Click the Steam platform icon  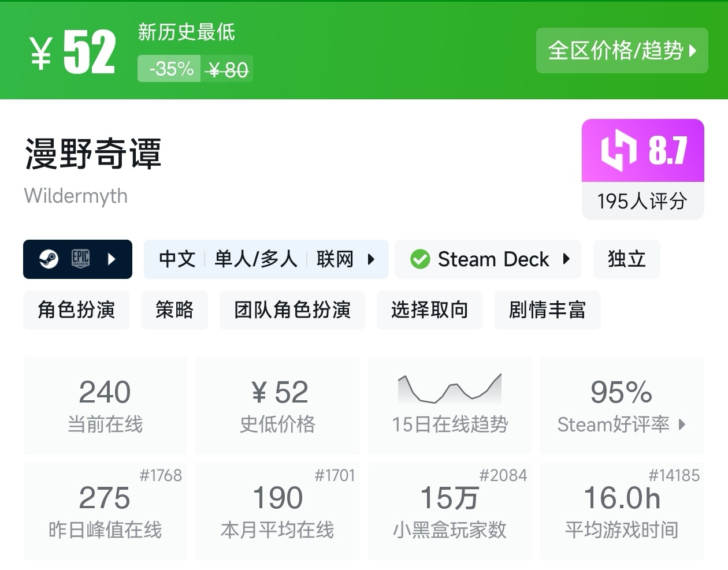click(49, 259)
